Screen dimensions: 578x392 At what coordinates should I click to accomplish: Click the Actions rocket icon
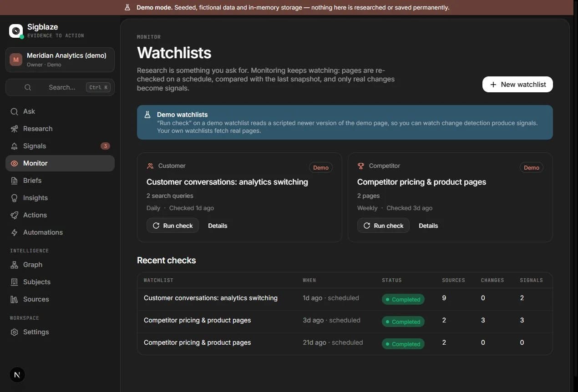(15, 215)
